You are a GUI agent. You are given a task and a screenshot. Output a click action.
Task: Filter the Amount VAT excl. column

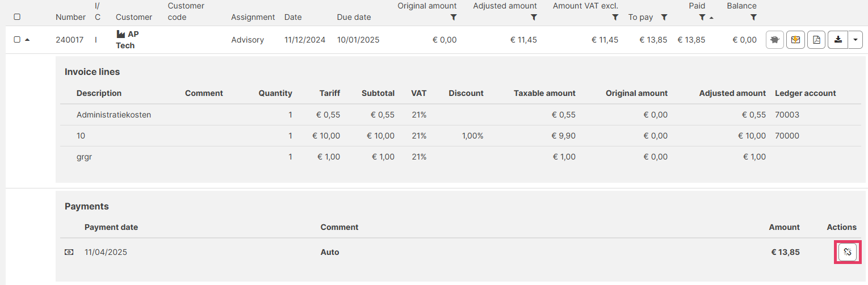[615, 18]
